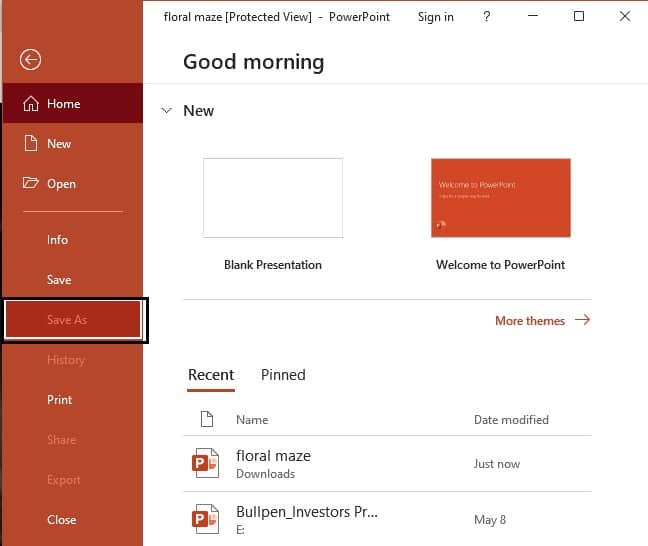
Task: Click the New label in the sidebar
Action: coord(59,144)
